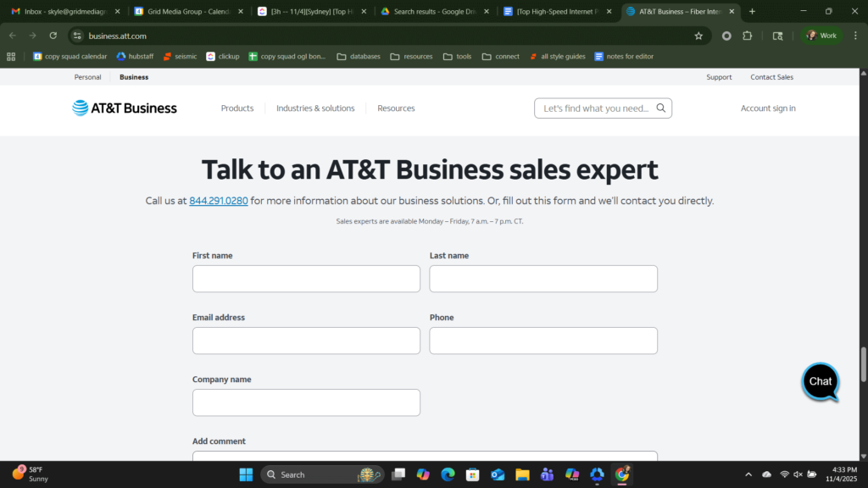The width and height of the screenshot is (868, 488).
Task: Click the 844.291.0280 phone link
Action: [218, 201]
